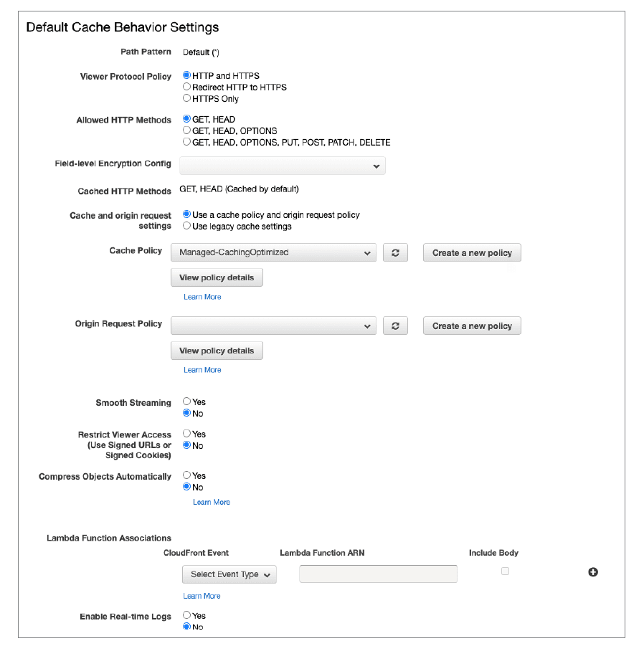Turn on Compress Objects Automatically

pos(187,475)
